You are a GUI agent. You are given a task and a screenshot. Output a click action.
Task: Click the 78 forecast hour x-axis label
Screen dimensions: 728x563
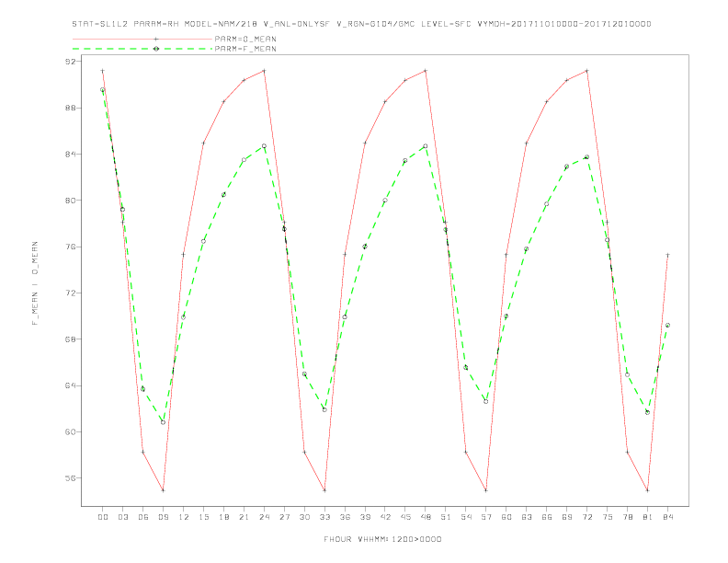pyautogui.click(x=628, y=517)
